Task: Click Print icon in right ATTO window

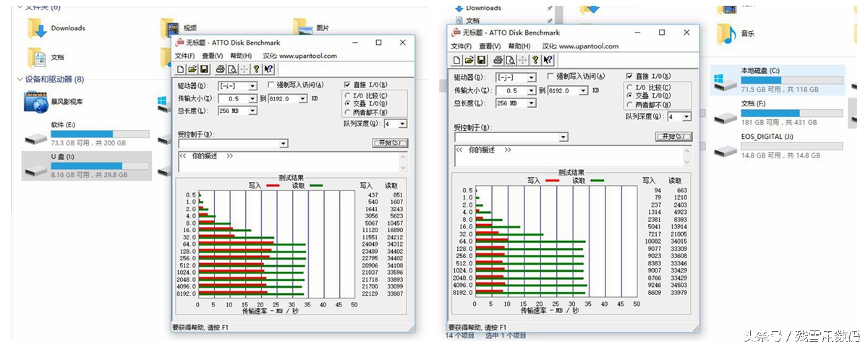Action: tap(498, 60)
